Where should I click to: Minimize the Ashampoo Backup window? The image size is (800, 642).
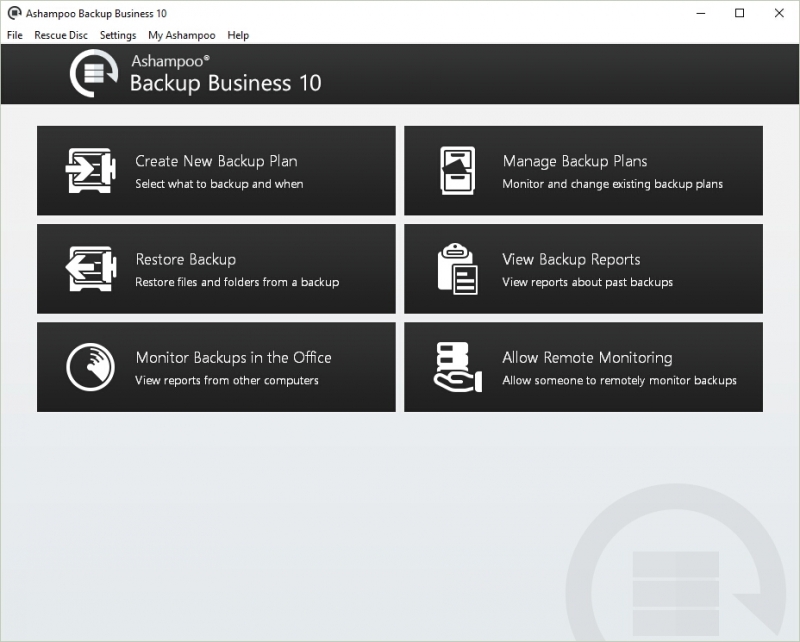pos(701,13)
